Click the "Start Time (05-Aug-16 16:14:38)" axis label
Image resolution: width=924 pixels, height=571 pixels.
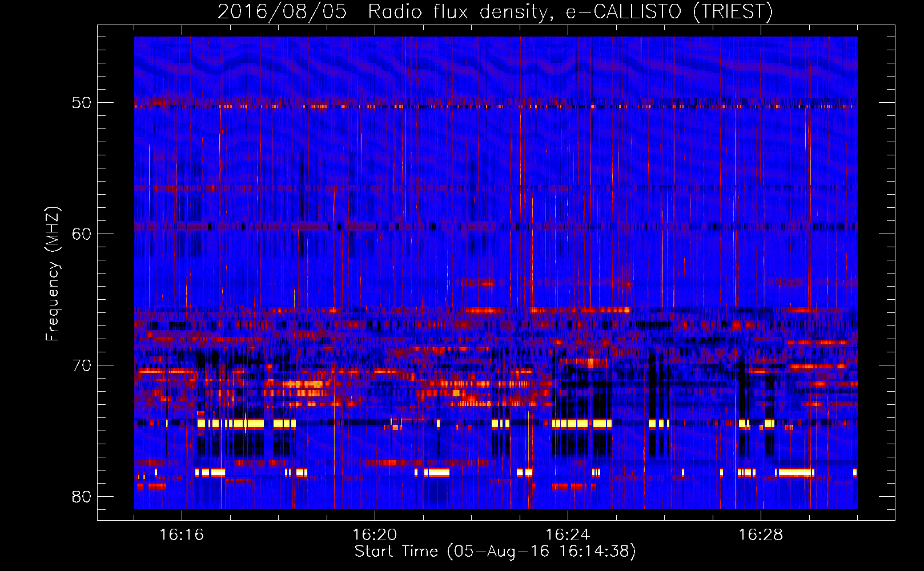(x=495, y=552)
